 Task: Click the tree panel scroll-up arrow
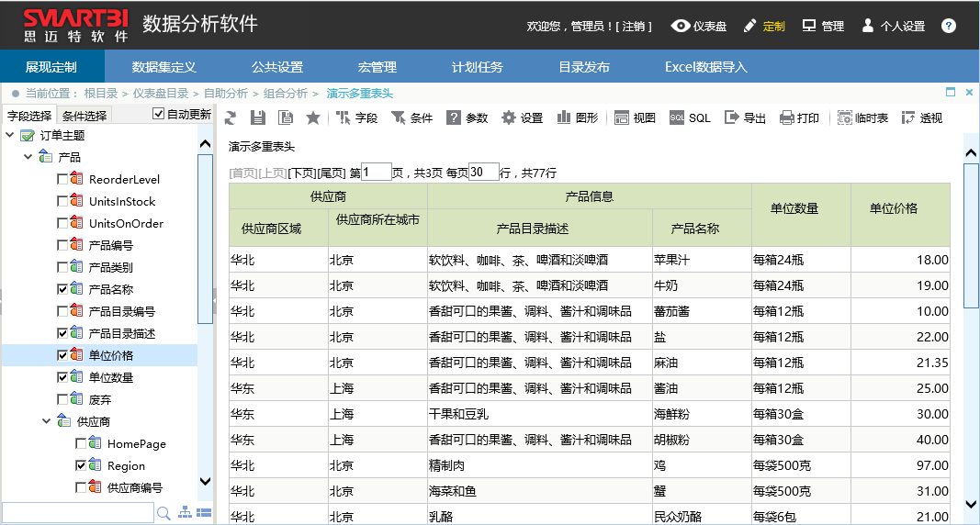205,144
